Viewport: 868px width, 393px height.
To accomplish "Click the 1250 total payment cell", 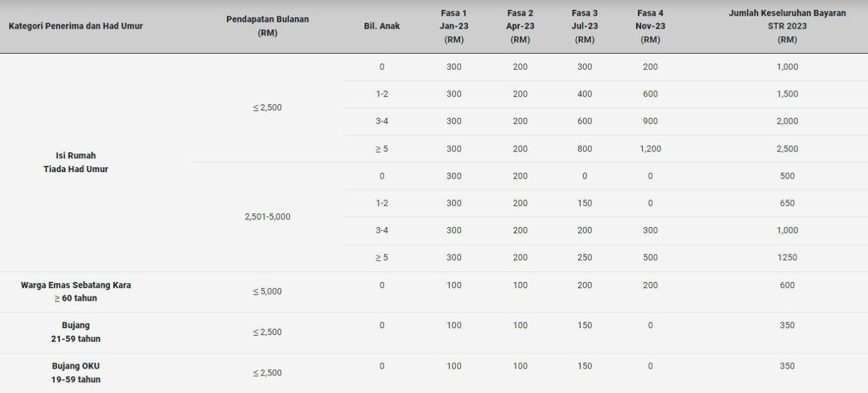I will pyautogui.click(x=788, y=257).
